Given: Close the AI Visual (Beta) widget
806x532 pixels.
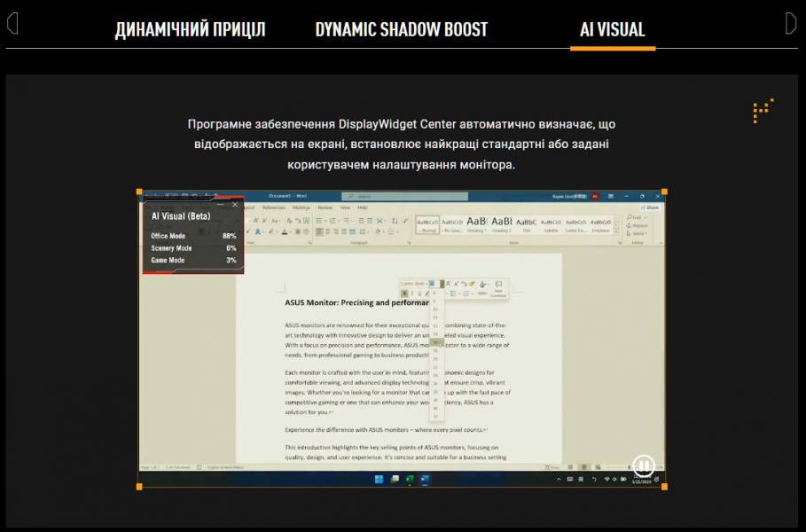Looking at the screenshot, I should coord(235,204).
